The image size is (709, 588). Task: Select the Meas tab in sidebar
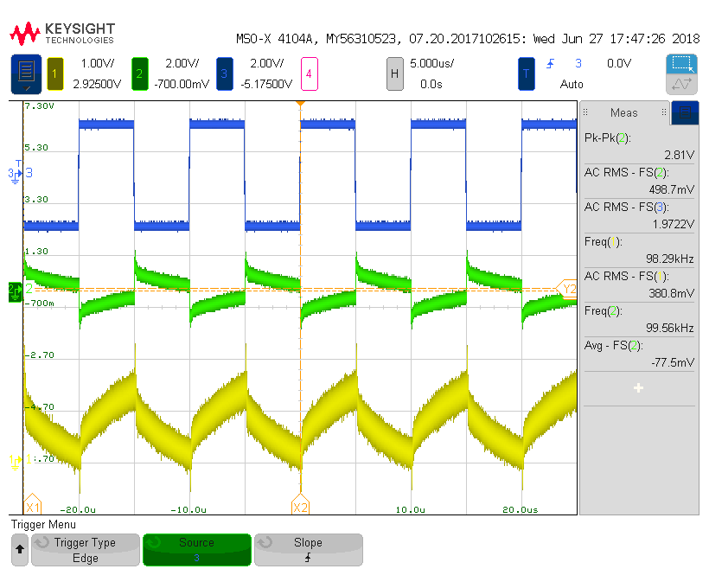624,112
